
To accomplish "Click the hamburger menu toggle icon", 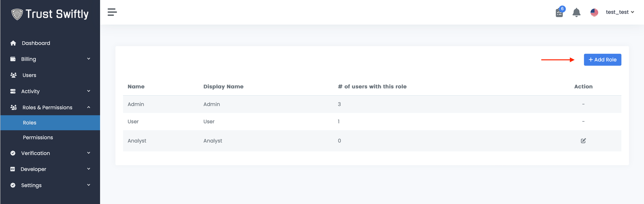I will tap(112, 12).
